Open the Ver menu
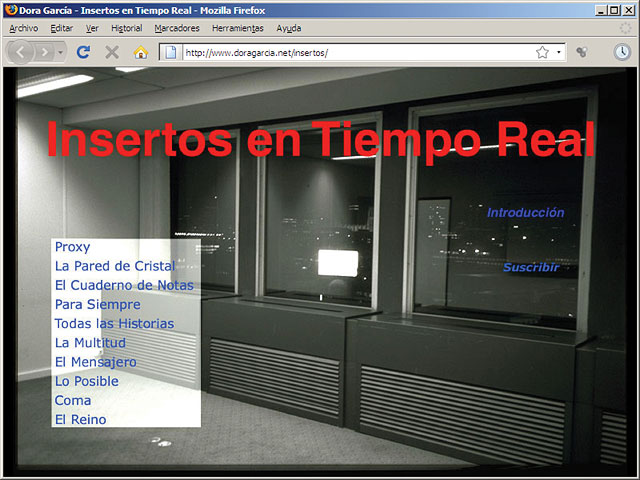The height and width of the screenshot is (480, 640). (92, 28)
